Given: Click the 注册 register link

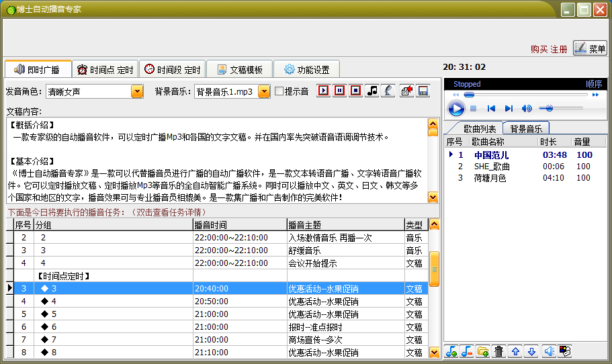Looking at the screenshot, I should click(559, 49).
